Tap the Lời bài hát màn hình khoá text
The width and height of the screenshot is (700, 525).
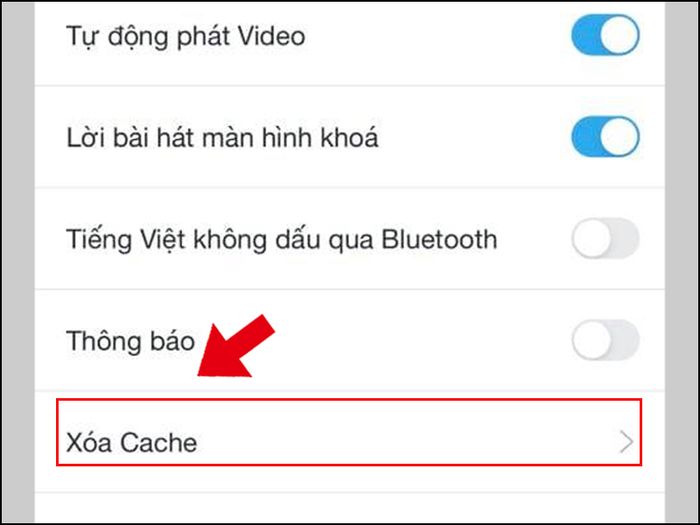(x=222, y=138)
